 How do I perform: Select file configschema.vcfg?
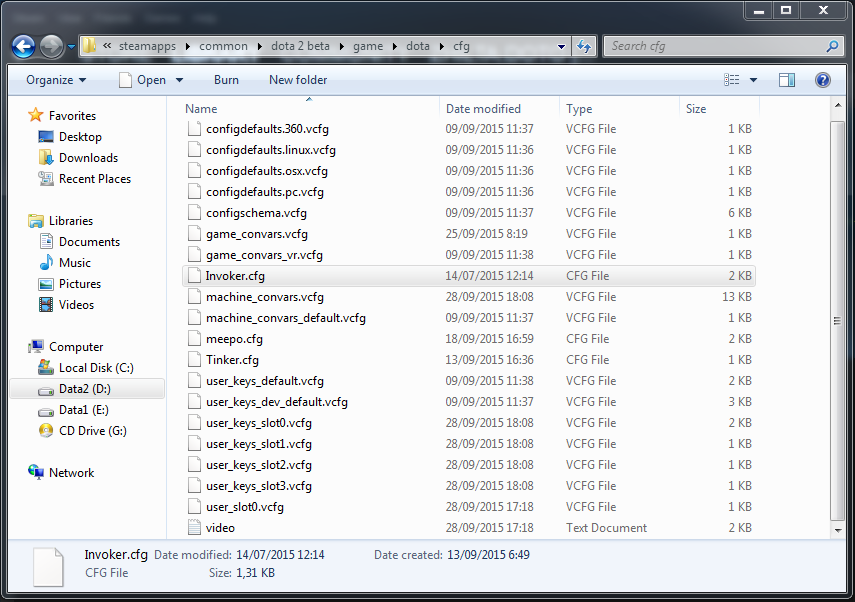click(256, 213)
